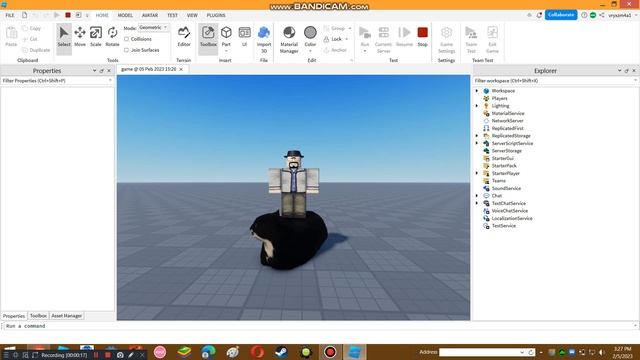Open Microsoft Edge from the taskbar
Viewport: 640px width, 360px height.
pyautogui.click(x=208, y=352)
